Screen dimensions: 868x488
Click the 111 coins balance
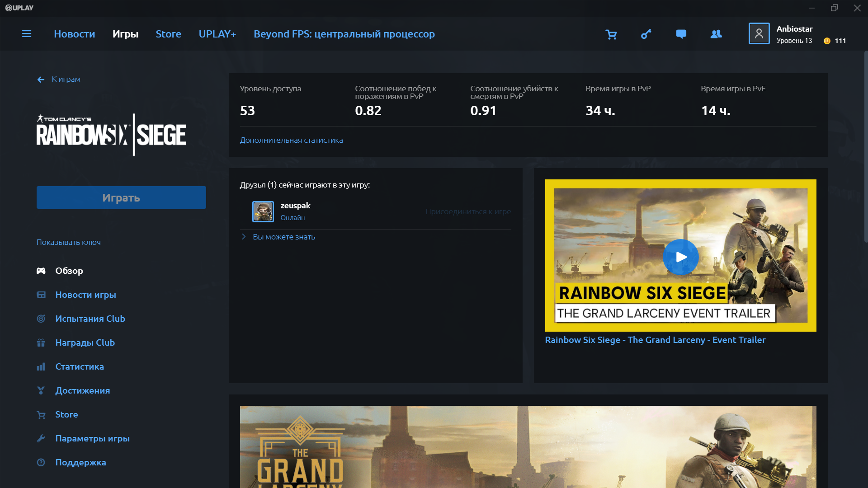point(840,41)
